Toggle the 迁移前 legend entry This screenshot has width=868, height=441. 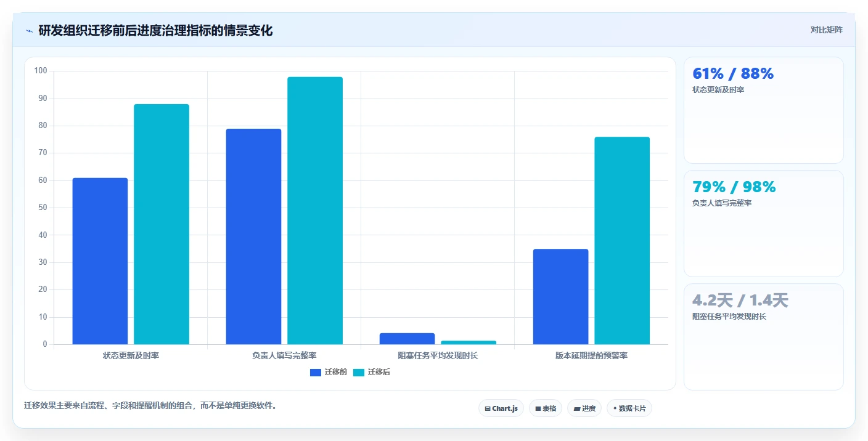[329, 372]
